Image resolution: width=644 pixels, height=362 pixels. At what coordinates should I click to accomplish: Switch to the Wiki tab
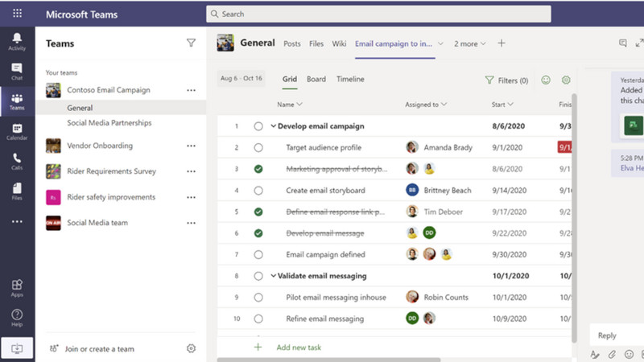pyautogui.click(x=339, y=43)
